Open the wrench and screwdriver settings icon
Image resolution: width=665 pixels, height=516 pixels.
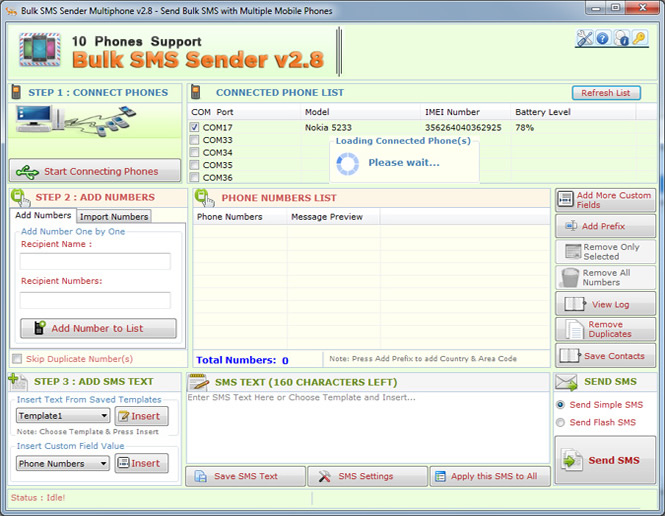(x=584, y=38)
